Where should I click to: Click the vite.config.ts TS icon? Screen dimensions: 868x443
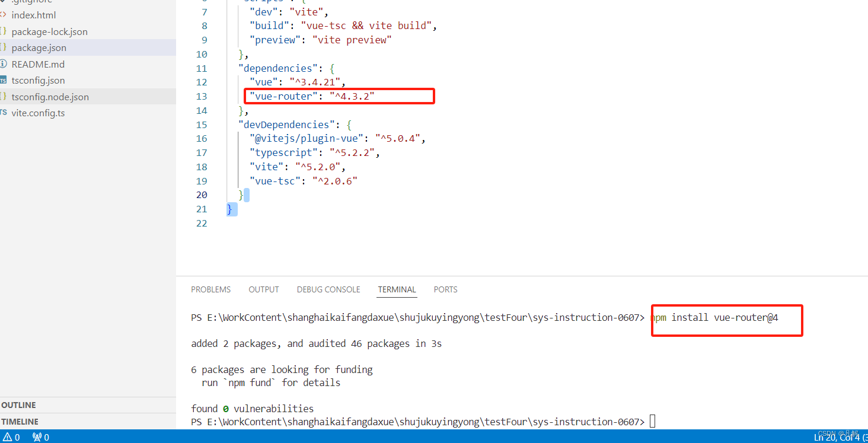point(4,113)
